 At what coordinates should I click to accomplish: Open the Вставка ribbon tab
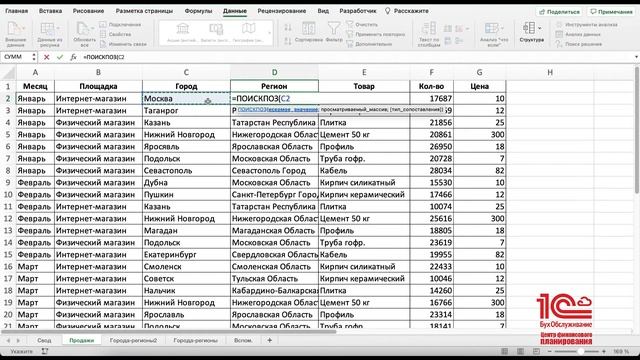coord(50,11)
